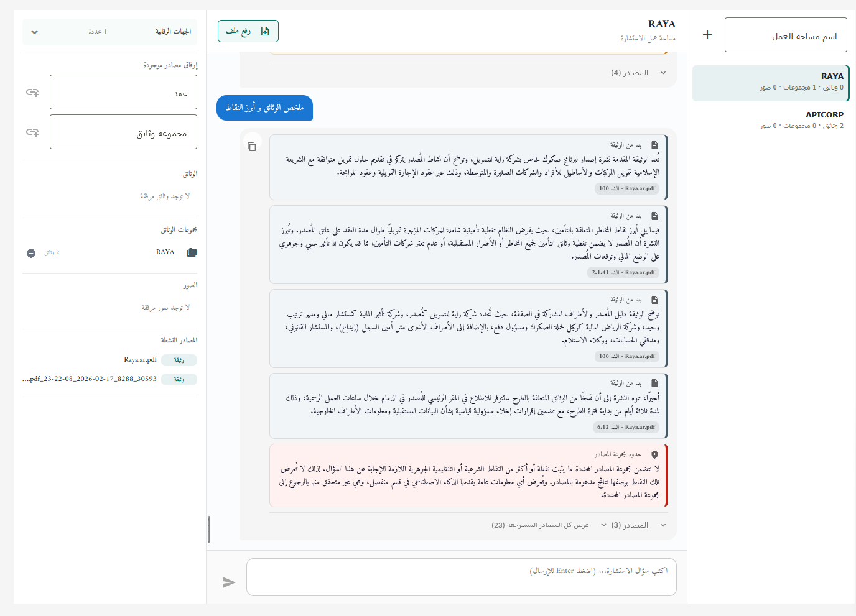Click the عقد source input field
This screenshot has height=616, width=856.
[x=123, y=92]
